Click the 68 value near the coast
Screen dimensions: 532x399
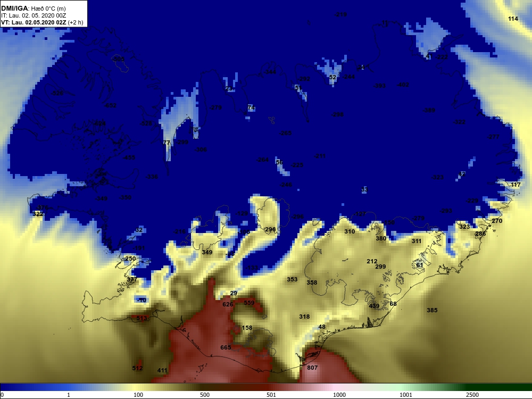[393, 304]
